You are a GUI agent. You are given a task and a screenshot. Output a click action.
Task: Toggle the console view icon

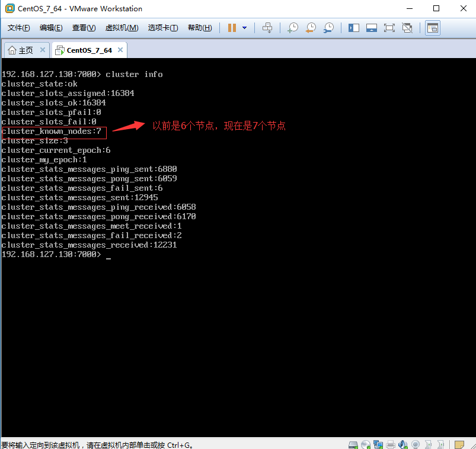click(433, 28)
